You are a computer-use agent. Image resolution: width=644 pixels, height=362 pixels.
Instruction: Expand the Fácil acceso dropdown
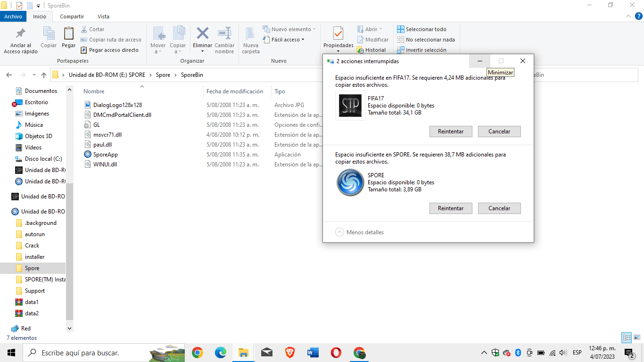(283, 40)
